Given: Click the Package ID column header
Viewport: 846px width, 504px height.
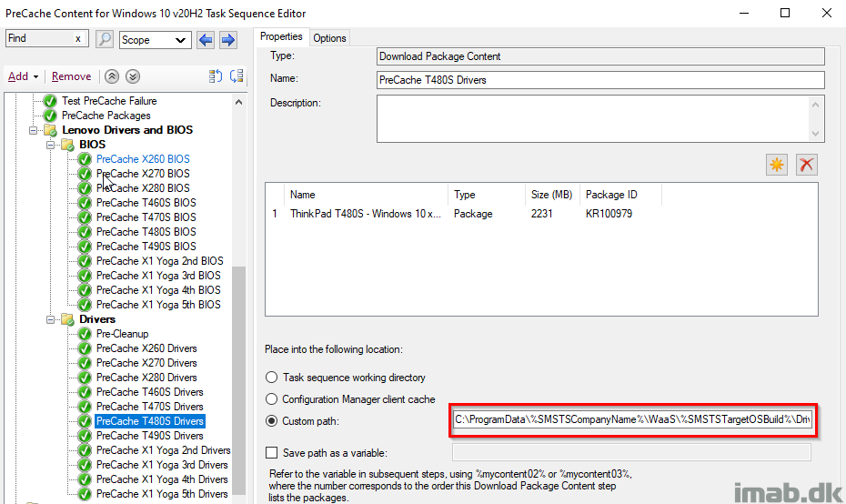Looking at the screenshot, I should click(x=619, y=195).
